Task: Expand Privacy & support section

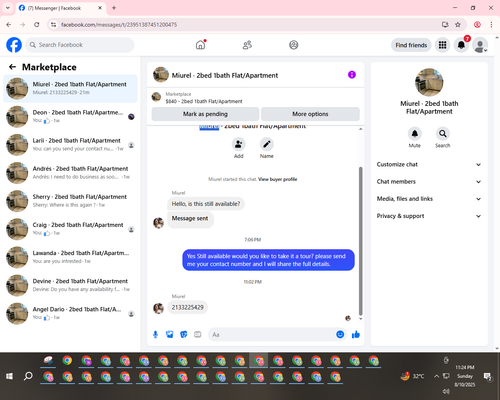Action: (429, 216)
